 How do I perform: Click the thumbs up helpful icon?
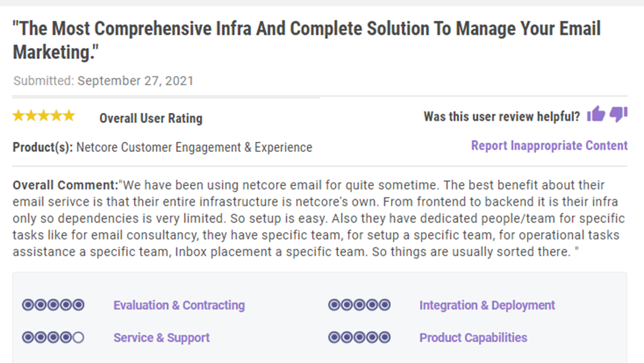(x=596, y=114)
